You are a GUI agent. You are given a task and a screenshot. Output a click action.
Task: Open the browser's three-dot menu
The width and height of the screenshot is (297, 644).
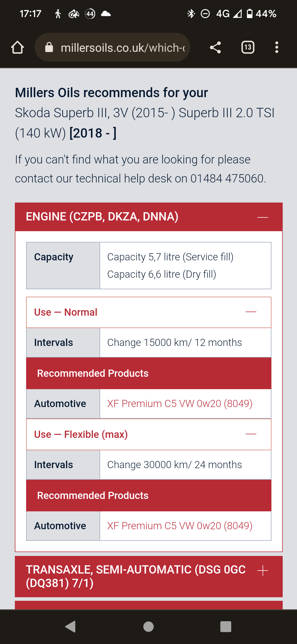[x=277, y=47]
